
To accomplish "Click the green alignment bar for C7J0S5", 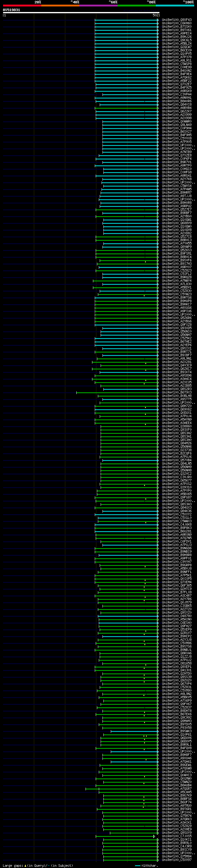I will [x=125, y=836].
